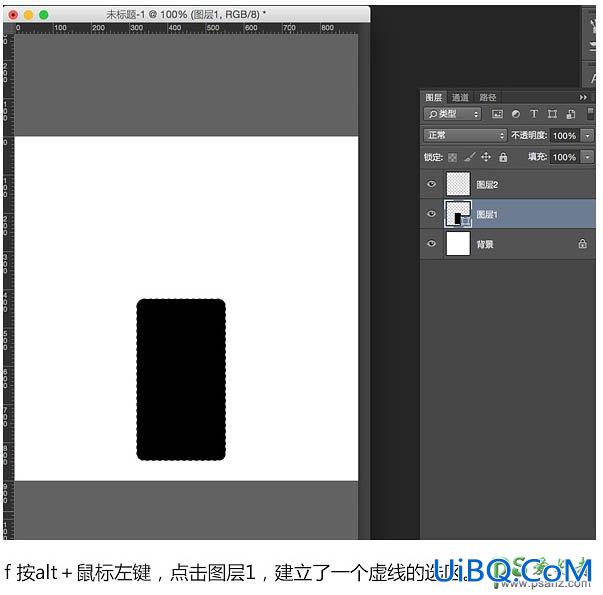603x595 pixels.
Task: Filter layers by type (T) icon
Action: click(534, 114)
